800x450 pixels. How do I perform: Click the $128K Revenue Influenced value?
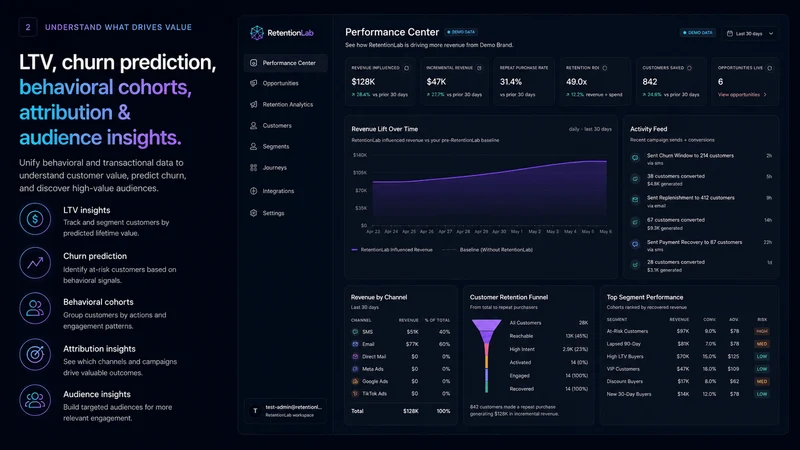click(x=363, y=82)
